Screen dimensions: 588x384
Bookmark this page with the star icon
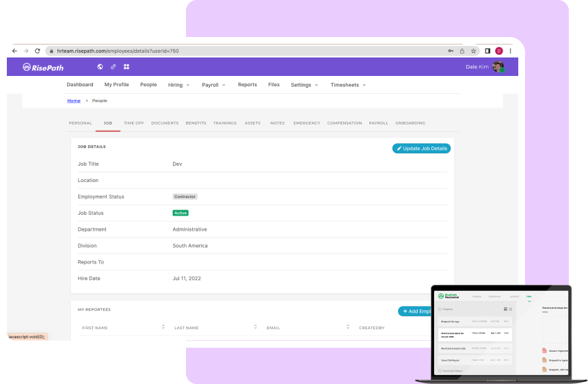tap(473, 51)
